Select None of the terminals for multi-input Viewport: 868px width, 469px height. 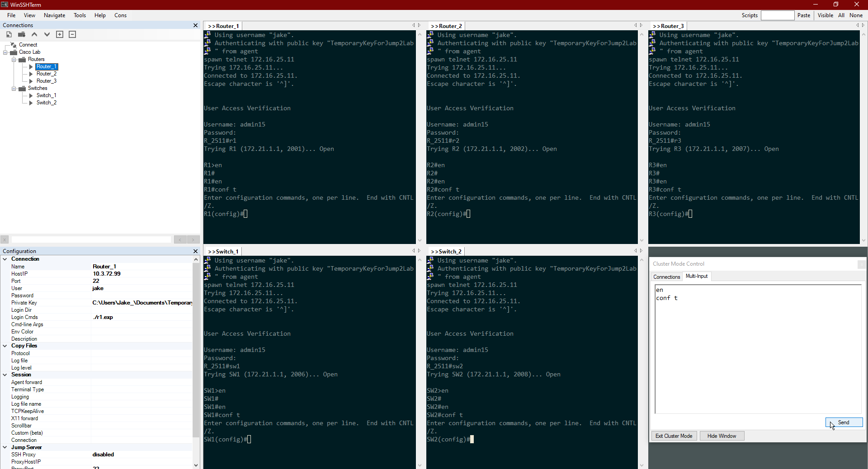856,15
